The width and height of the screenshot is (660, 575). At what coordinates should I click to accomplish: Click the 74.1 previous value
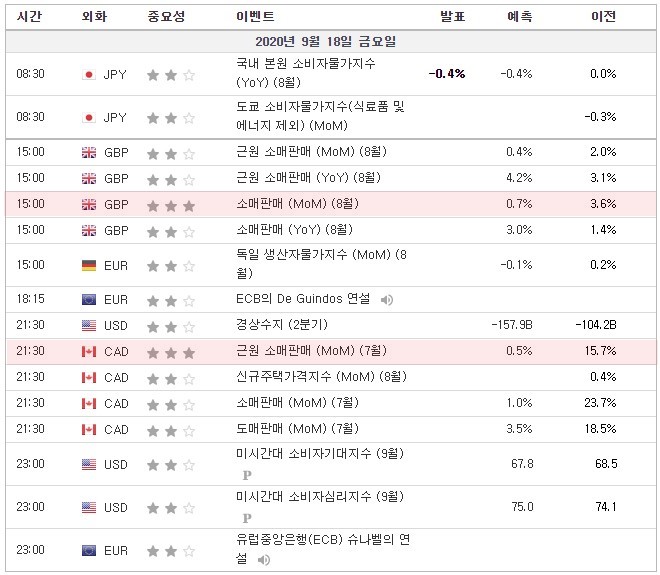click(606, 507)
